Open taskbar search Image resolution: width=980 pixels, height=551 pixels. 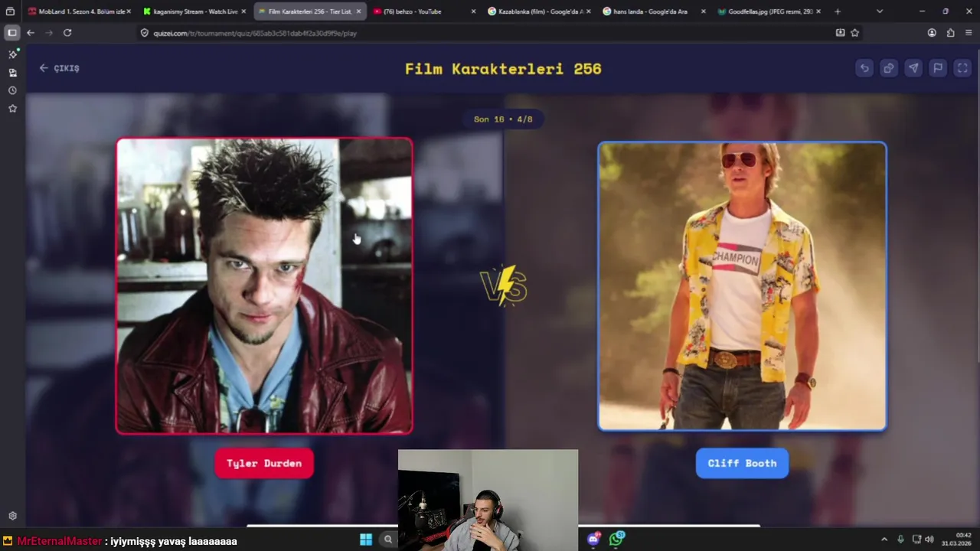tap(388, 540)
